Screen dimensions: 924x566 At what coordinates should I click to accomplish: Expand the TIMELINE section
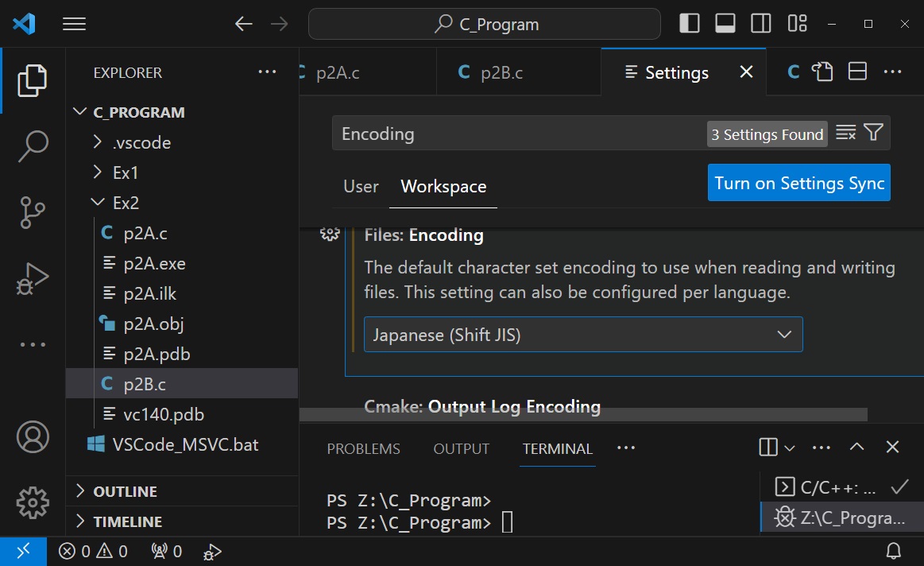(x=181, y=521)
